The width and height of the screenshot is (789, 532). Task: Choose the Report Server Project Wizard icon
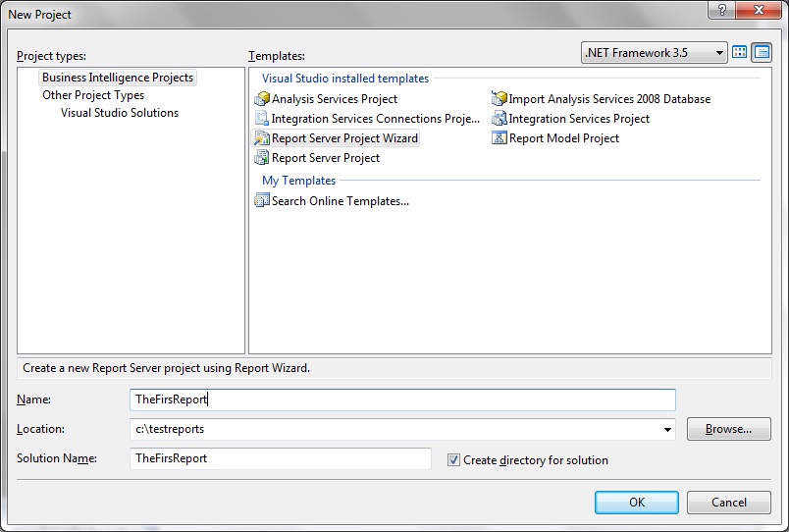tap(262, 137)
